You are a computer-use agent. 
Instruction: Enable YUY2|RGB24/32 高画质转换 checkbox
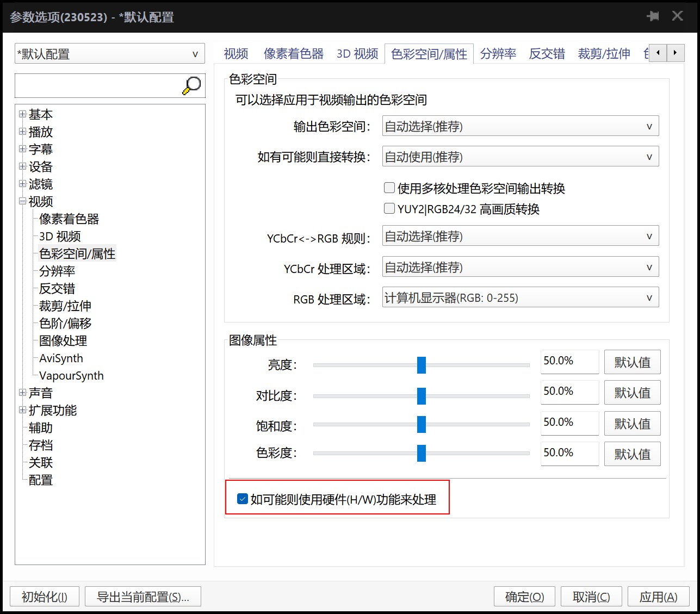(389, 209)
